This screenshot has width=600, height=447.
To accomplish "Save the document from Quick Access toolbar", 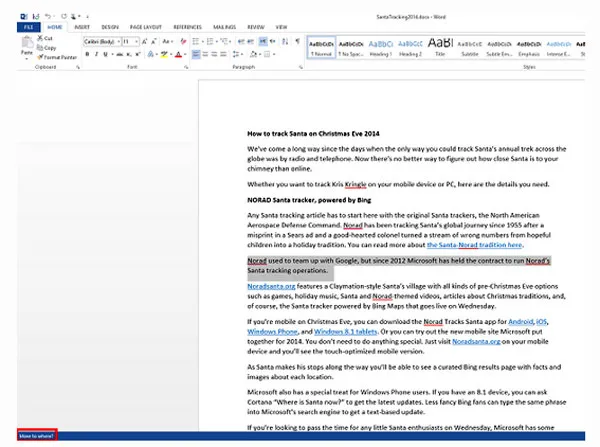I will (x=36, y=16).
